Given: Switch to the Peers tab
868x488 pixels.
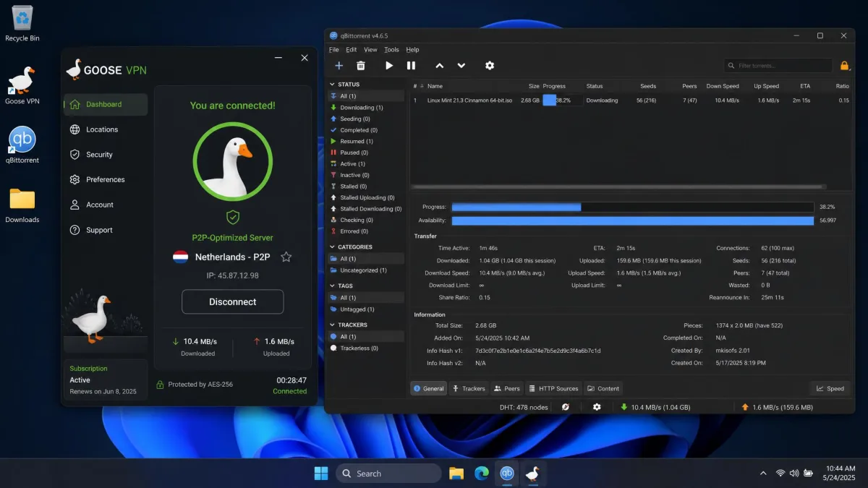Looking at the screenshot, I should pyautogui.click(x=507, y=388).
